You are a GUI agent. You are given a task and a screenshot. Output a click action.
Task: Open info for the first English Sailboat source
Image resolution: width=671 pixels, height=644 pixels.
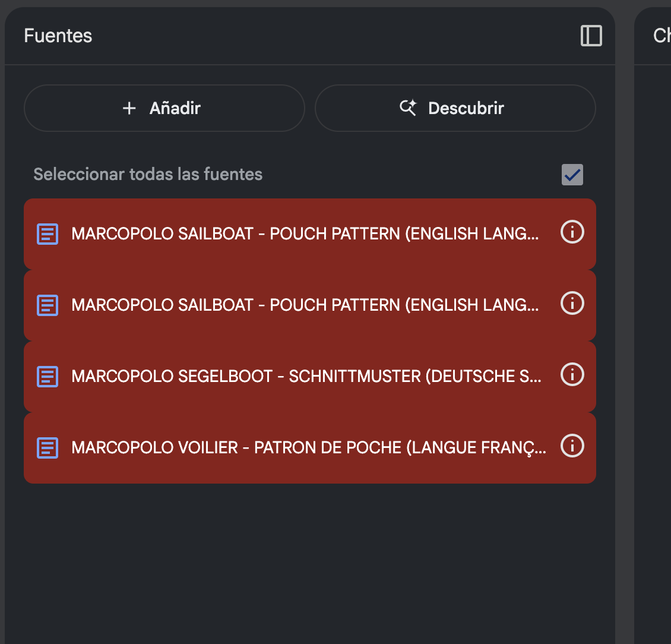[x=572, y=232]
